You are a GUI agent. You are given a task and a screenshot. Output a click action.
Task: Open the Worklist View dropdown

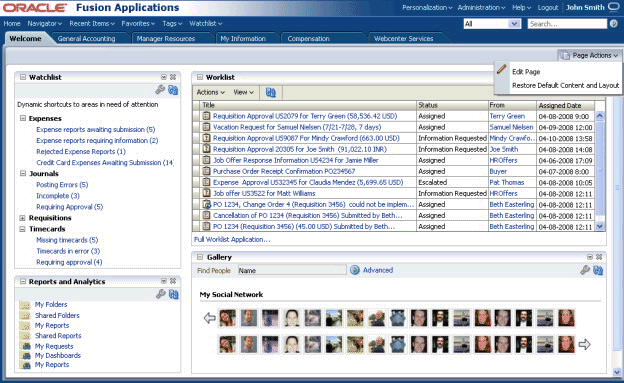244,92
